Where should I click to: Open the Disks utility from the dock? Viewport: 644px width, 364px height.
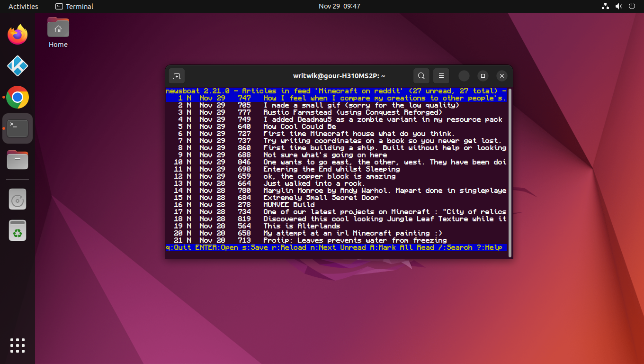pos(17,199)
